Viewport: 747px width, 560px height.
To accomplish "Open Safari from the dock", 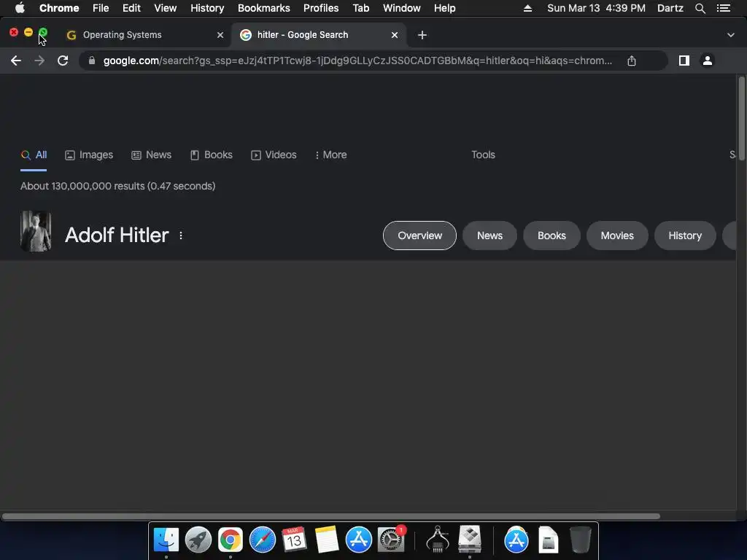I will coord(263,540).
